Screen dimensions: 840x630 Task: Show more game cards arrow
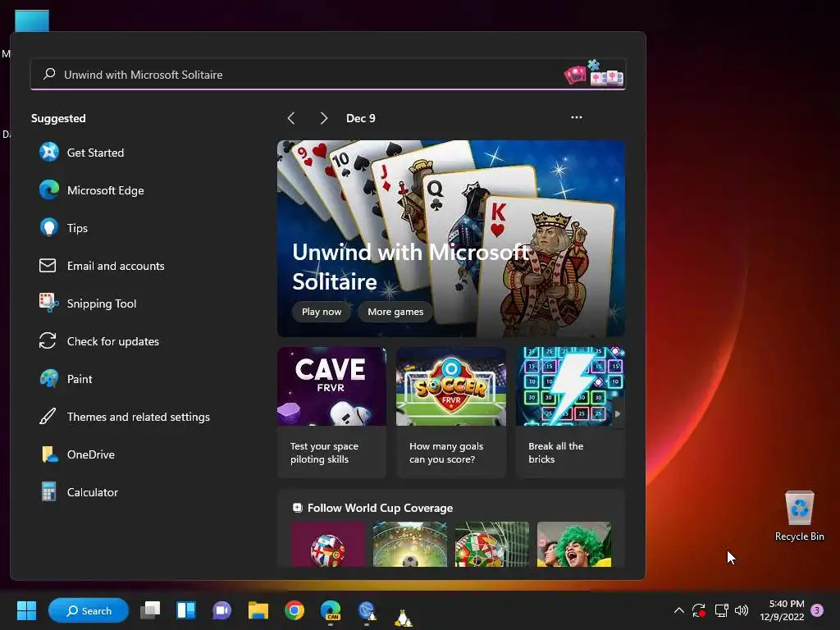point(618,413)
